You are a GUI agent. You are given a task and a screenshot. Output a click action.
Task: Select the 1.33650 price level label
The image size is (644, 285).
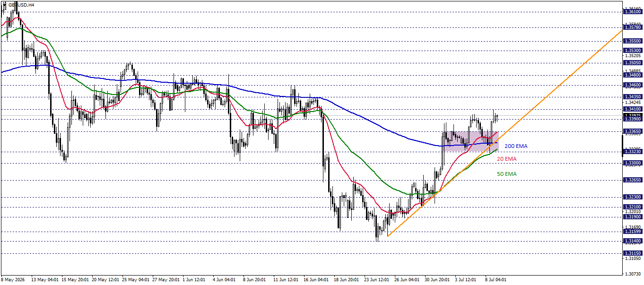pyautogui.click(x=633, y=131)
